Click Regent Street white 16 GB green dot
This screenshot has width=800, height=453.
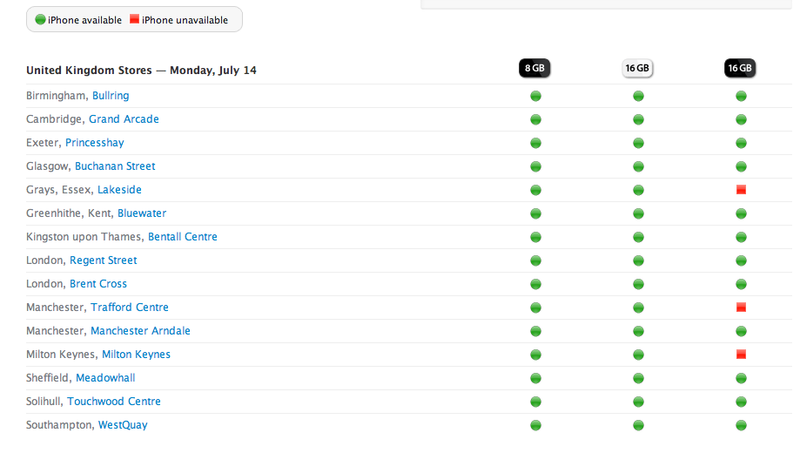[x=638, y=261]
